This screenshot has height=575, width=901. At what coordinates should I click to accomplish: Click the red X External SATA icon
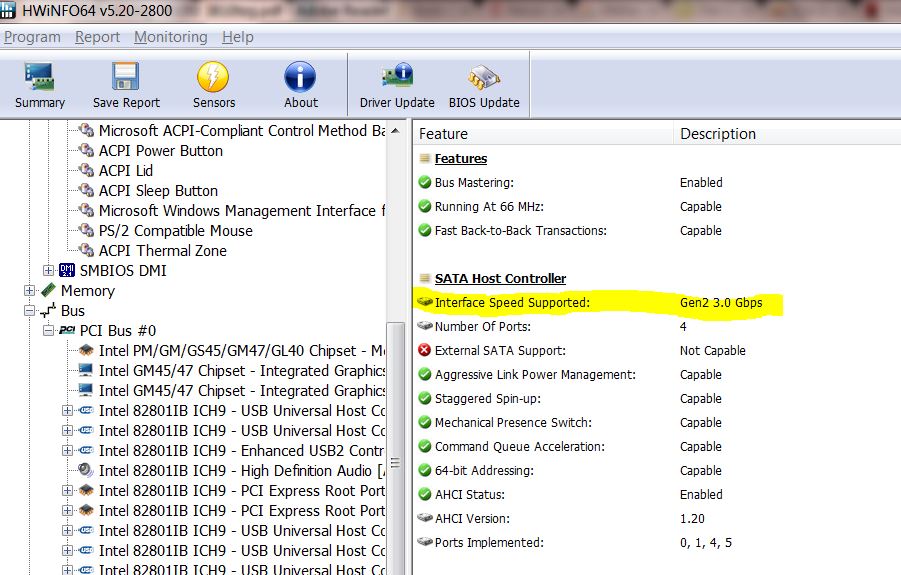[425, 350]
